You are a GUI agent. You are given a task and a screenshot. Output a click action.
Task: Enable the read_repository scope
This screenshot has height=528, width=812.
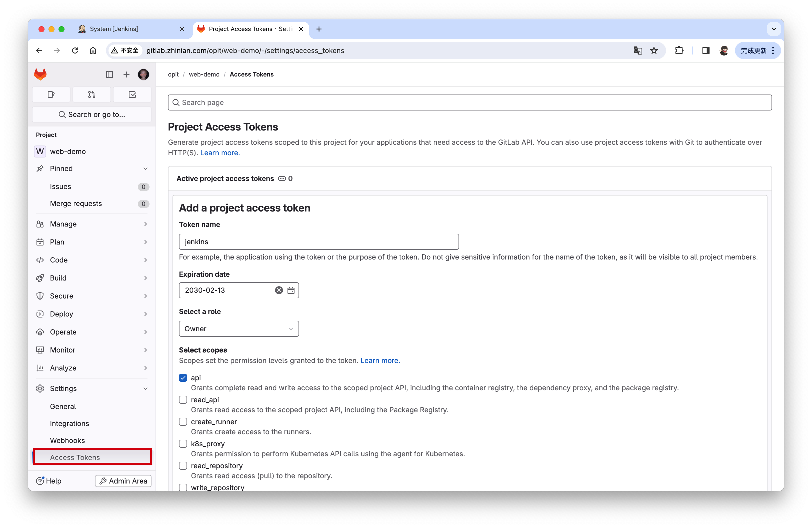click(183, 465)
